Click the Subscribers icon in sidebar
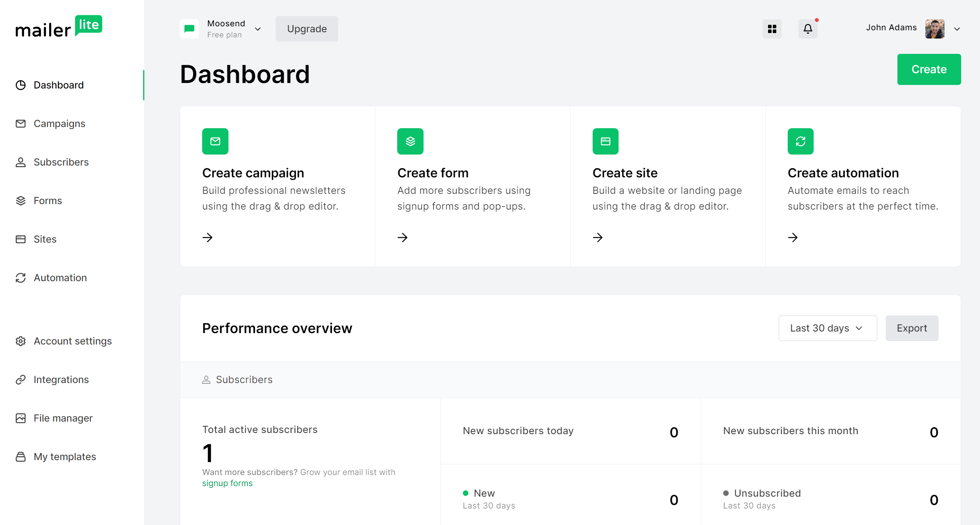The width and height of the screenshot is (980, 525). 20,161
